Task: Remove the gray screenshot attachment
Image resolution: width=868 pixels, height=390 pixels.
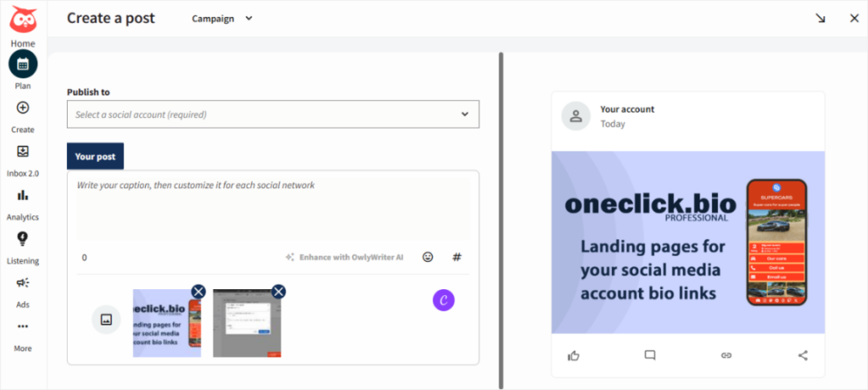Action: tap(278, 292)
